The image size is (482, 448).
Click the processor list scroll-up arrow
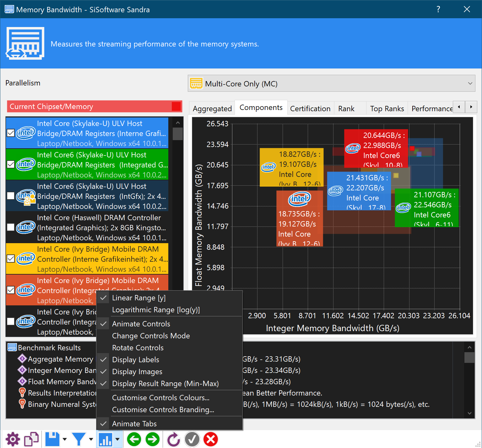pos(178,123)
